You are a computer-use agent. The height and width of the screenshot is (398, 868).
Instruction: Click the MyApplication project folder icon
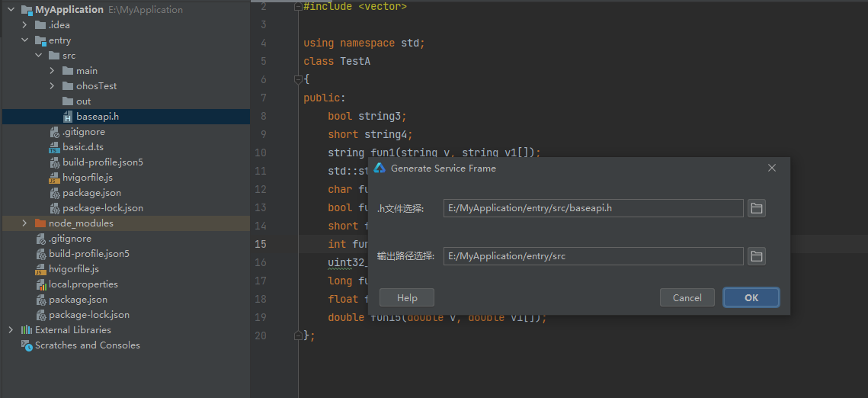tap(27, 9)
